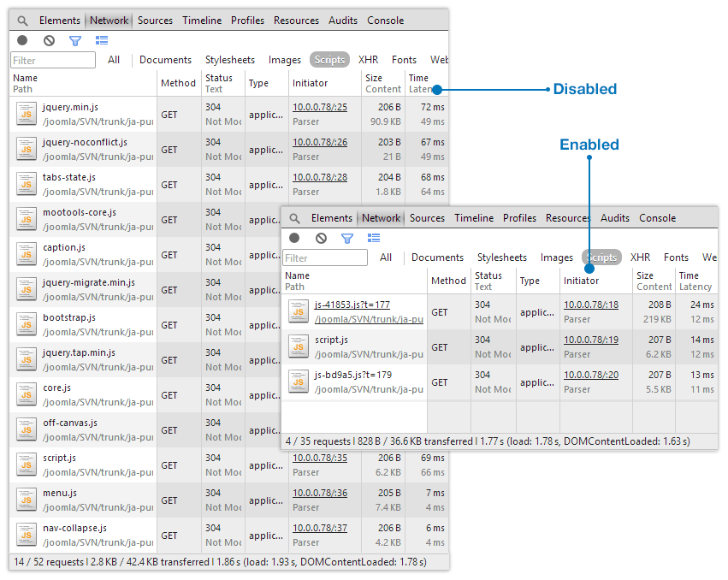Clear network log in the left panel
Image resolution: width=728 pixels, height=580 pixels.
pyautogui.click(x=49, y=40)
